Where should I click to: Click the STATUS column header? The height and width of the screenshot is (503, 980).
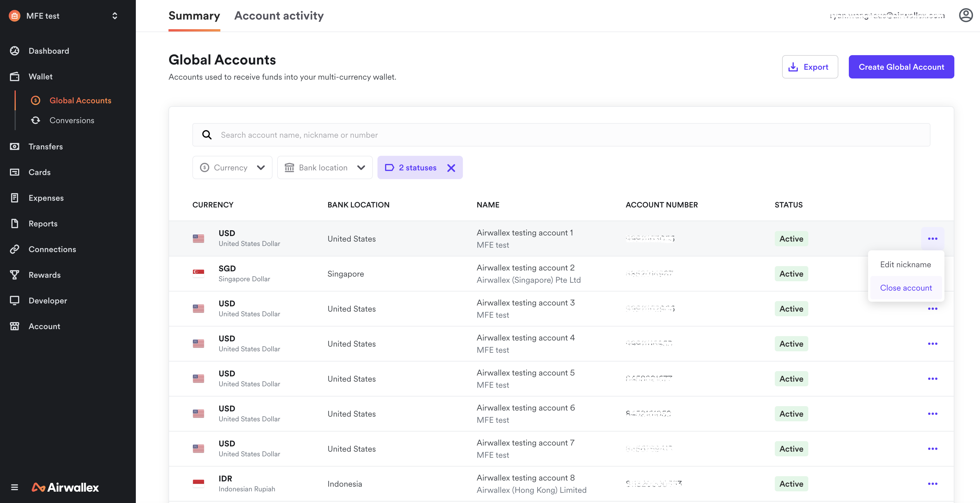pos(789,205)
